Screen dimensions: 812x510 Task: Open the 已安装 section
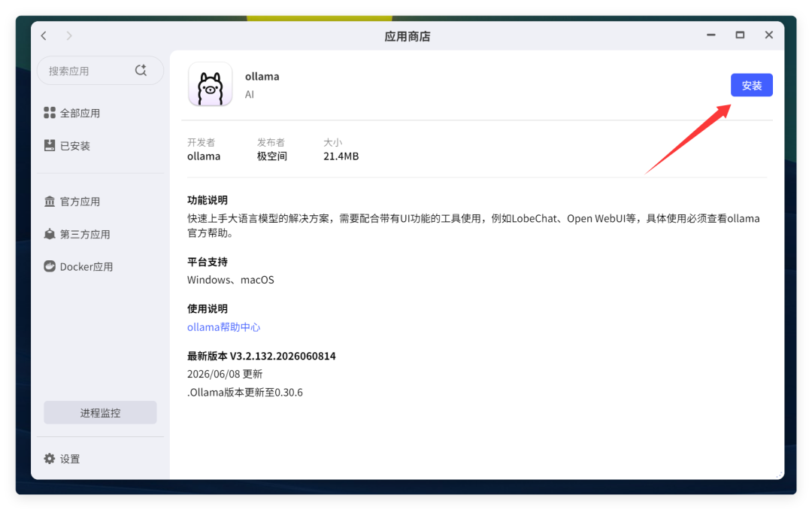tap(75, 146)
